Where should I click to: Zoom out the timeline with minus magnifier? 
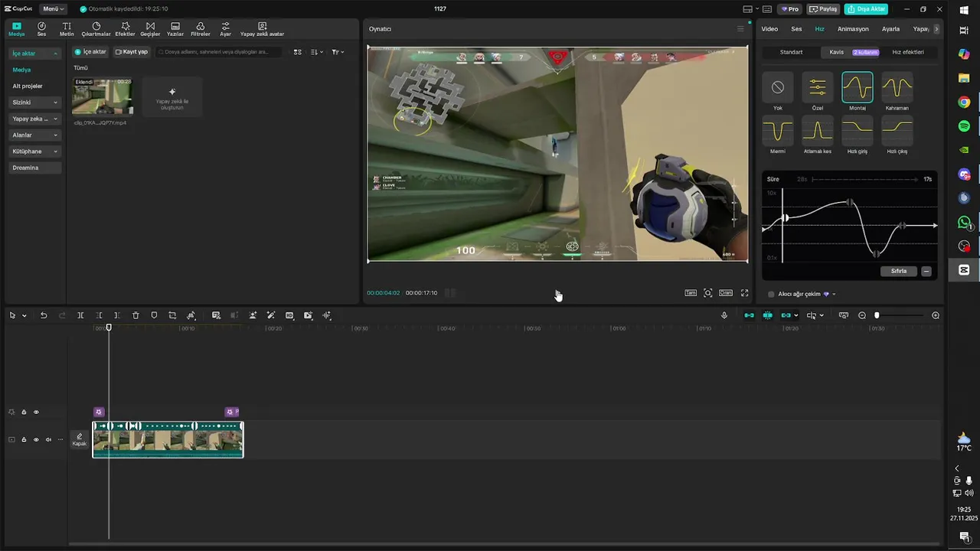[x=862, y=315]
